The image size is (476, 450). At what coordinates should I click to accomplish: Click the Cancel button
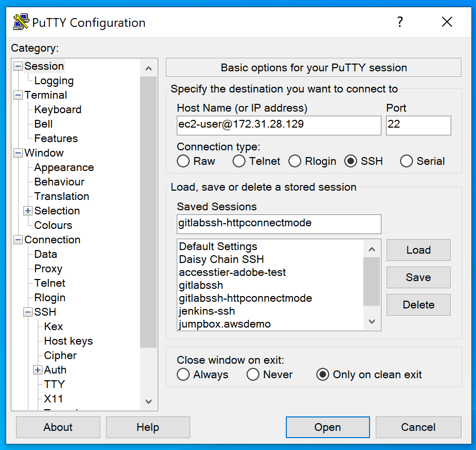418,427
